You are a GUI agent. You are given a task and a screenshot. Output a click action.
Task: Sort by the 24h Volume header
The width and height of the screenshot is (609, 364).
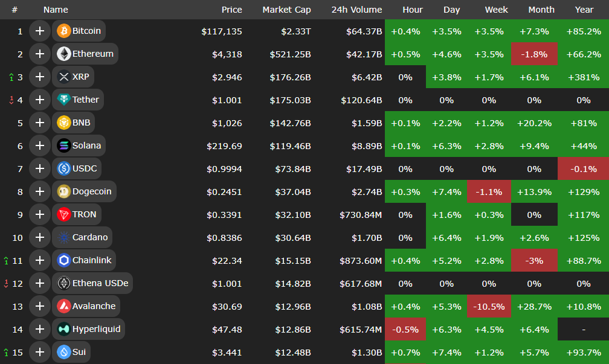(356, 10)
